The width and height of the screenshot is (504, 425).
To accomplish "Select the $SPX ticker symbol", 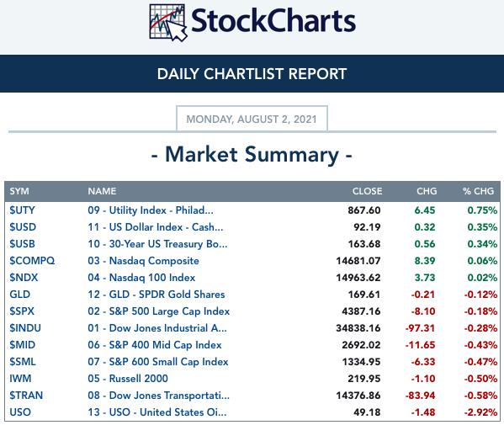I will point(22,311).
